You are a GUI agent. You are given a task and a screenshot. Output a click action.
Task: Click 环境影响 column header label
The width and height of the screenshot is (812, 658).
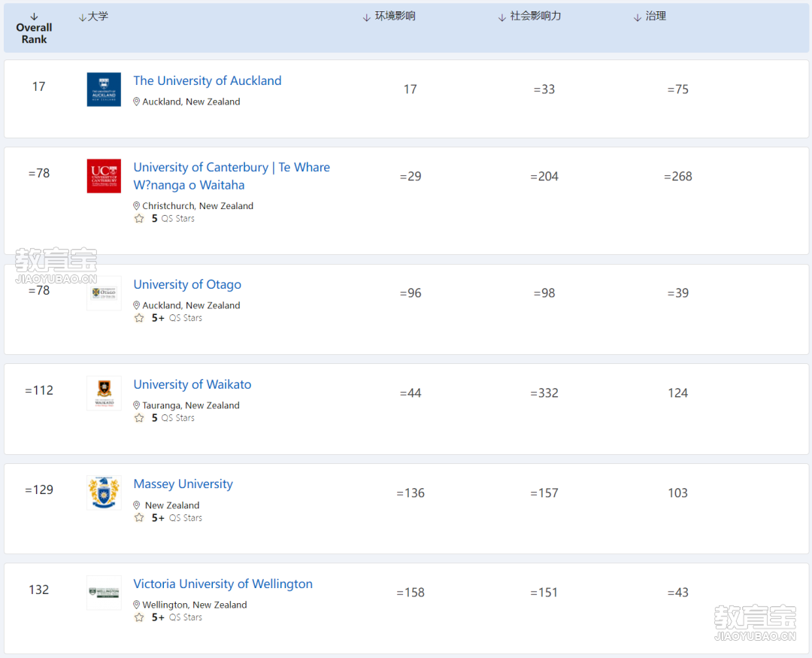coord(395,16)
